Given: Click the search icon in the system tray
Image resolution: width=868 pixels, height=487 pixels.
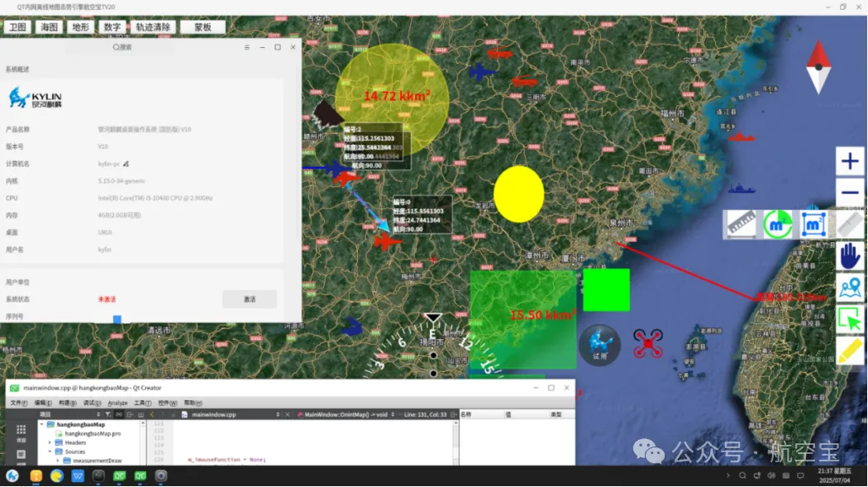Looking at the screenshot, I should click(742, 476).
